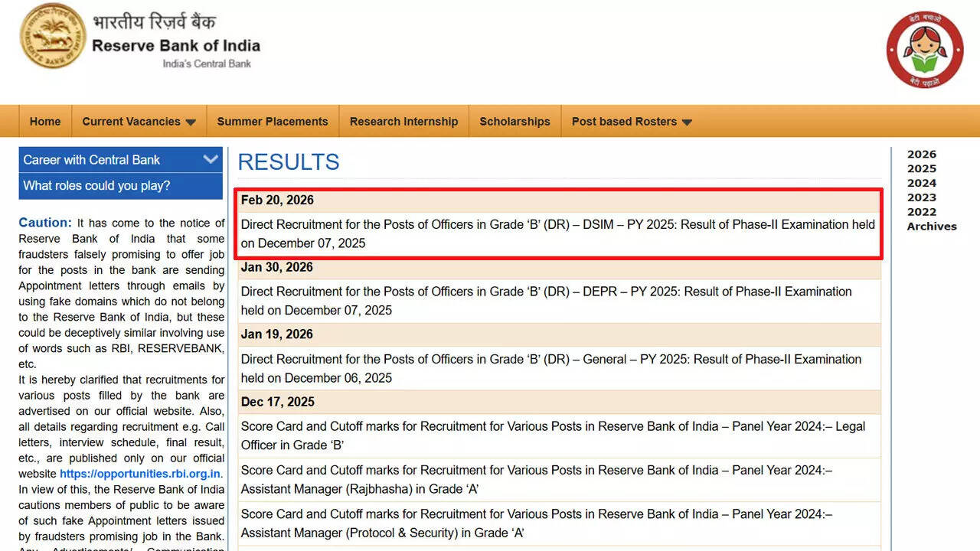Open What roles could you play? section

pos(96,186)
